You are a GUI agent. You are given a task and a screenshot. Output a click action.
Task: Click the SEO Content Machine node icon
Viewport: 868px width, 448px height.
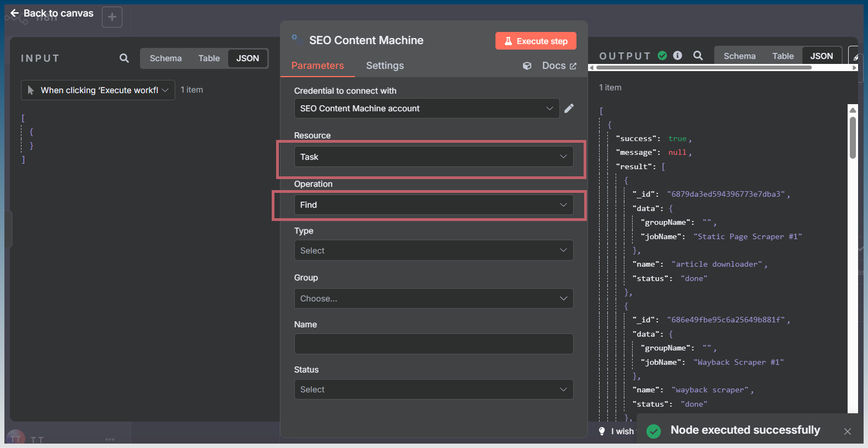point(296,39)
